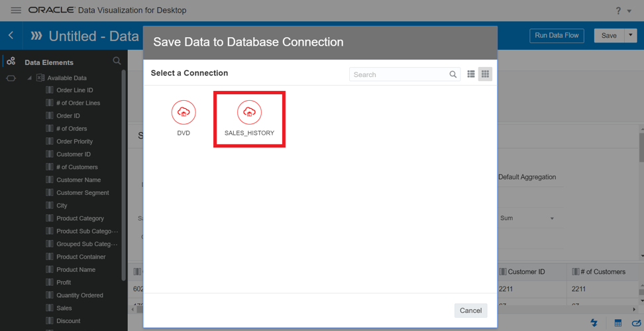The image size is (644, 331).
Task: Click the 2211 cell under Customer ID
Action: pyautogui.click(x=506, y=289)
